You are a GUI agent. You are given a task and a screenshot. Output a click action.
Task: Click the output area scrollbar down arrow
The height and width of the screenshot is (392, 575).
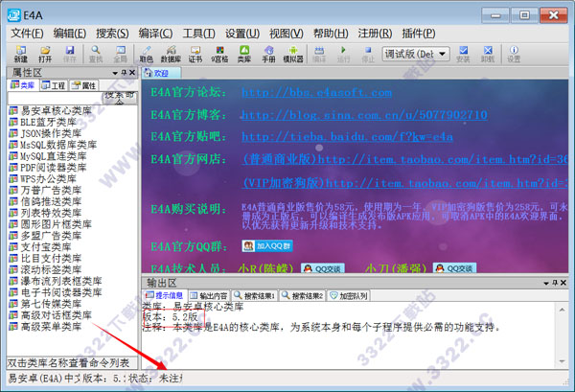coord(562,361)
